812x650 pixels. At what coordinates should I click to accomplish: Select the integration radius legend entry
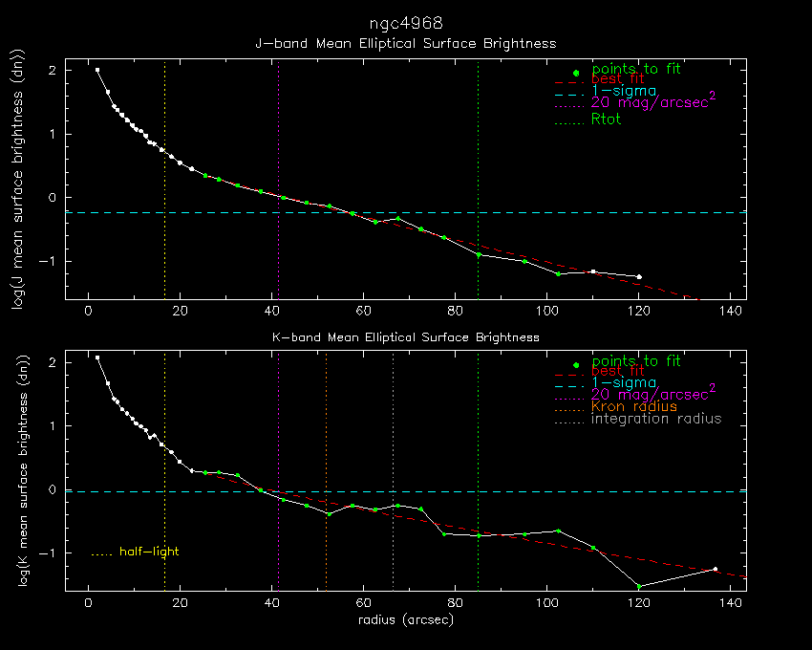point(656,420)
